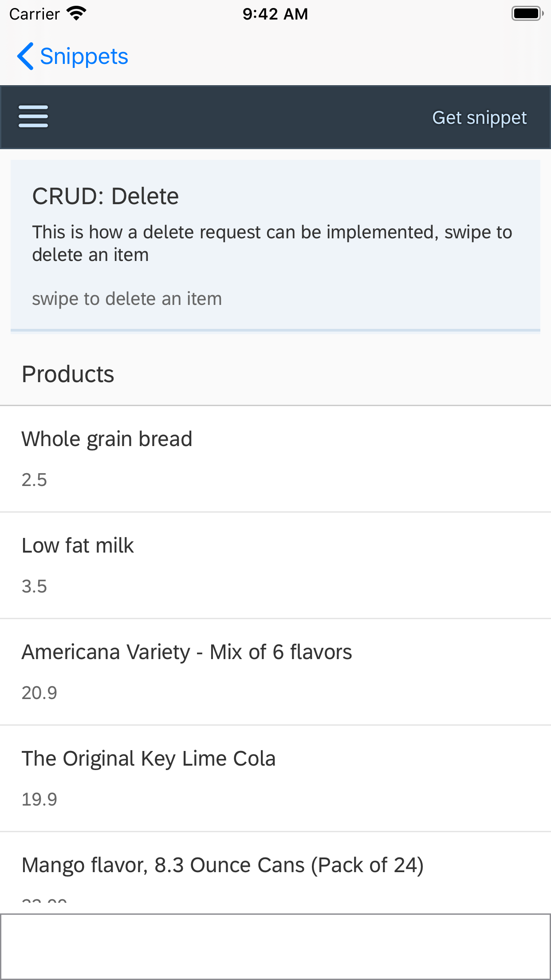551x980 pixels.
Task: Click the empty bottom input box
Action: [275, 946]
